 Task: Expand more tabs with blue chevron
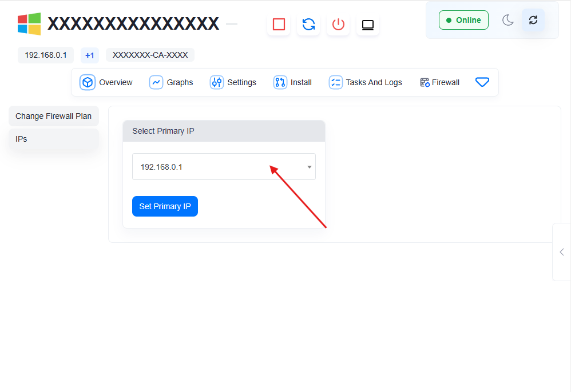click(x=482, y=82)
